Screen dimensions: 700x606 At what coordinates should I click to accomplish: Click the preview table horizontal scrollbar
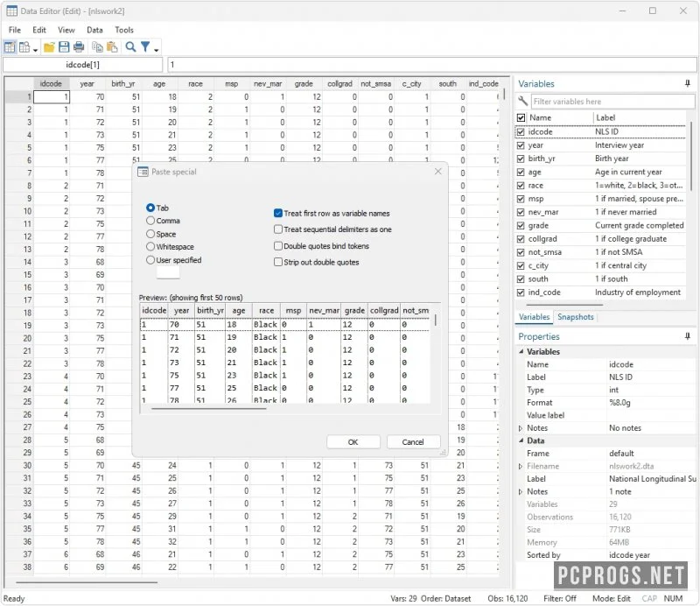coord(208,408)
